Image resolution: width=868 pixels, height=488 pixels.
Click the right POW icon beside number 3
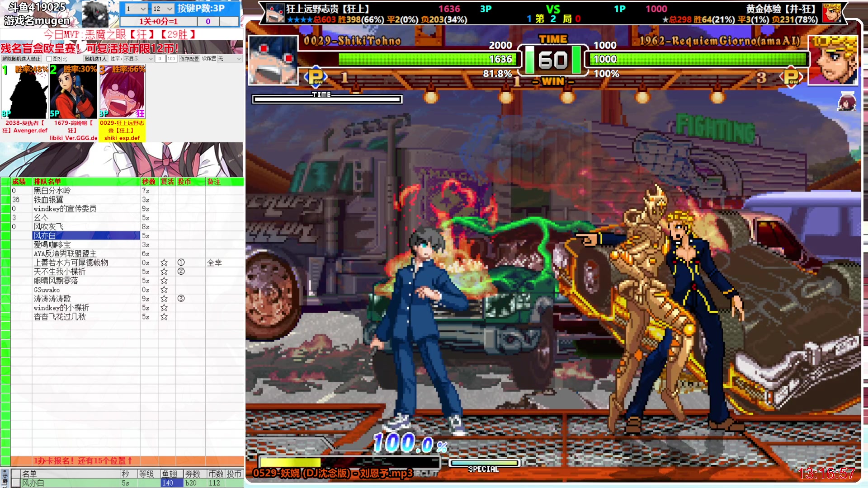pos(791,77)
